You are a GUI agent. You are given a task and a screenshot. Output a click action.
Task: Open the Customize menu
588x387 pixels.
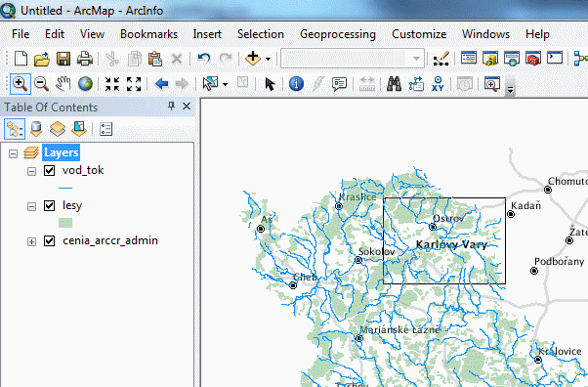[x=419, y=34]
